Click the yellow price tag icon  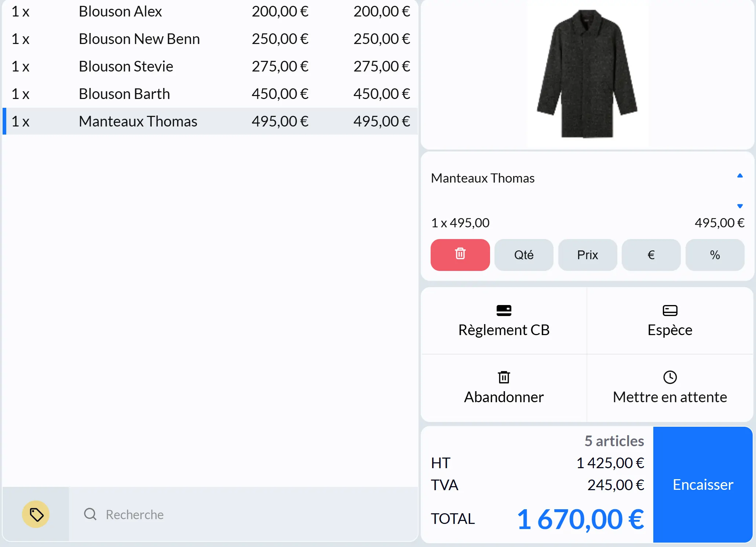point(36,514)
